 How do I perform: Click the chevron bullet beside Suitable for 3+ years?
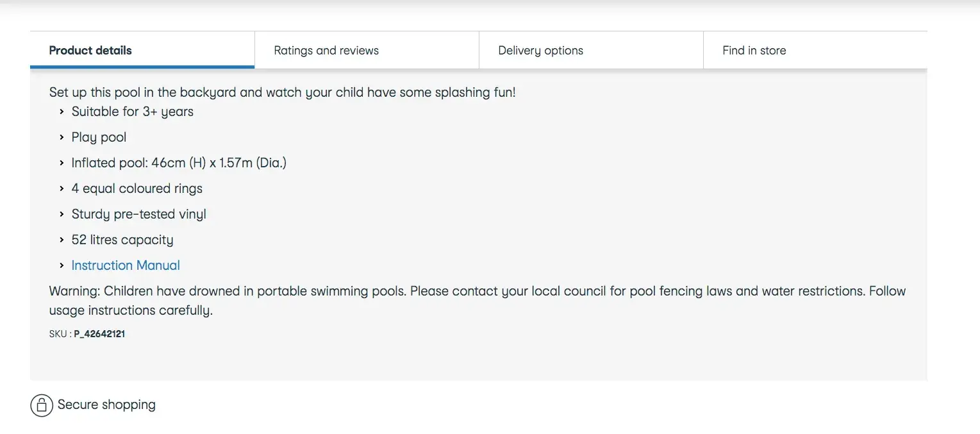pos(62,112)
